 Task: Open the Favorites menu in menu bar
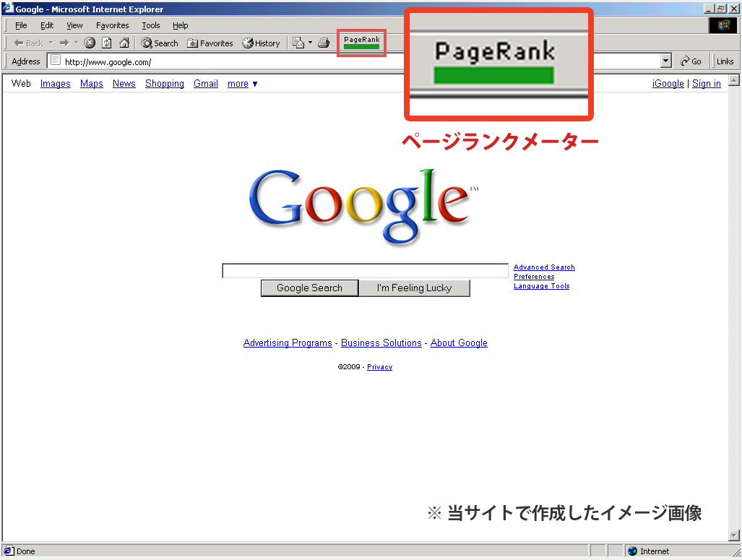pyautogui.click(x=112, y=25)
